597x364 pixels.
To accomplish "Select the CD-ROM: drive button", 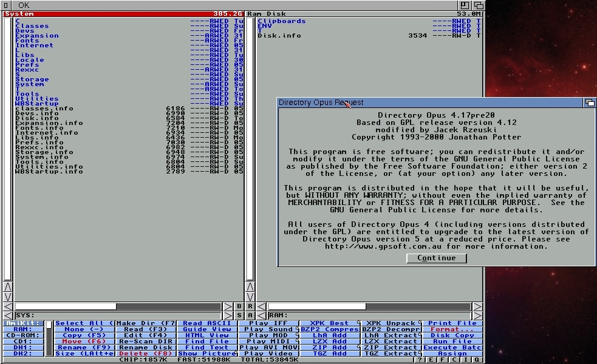I will pos(23,335).
